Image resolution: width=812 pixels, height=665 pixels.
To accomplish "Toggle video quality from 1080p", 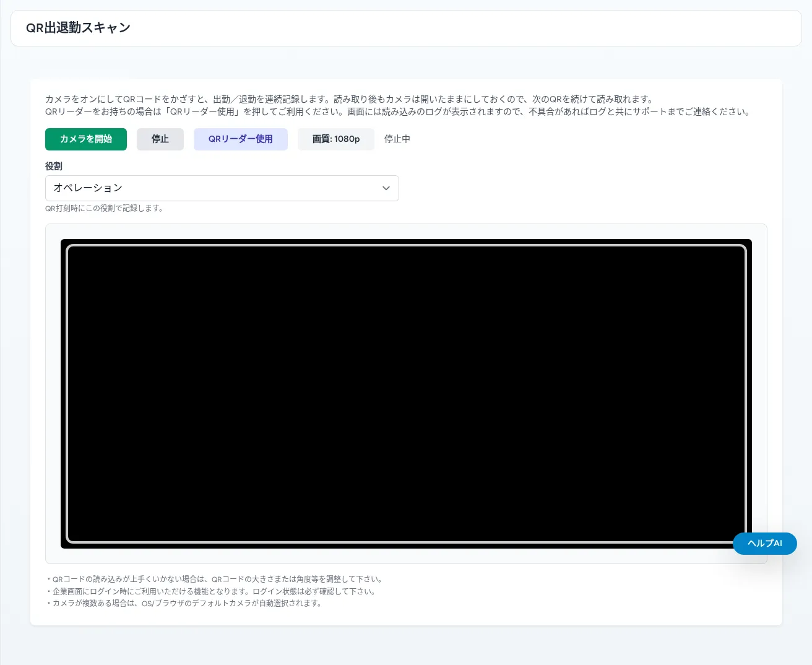I will tap(336, 139).
